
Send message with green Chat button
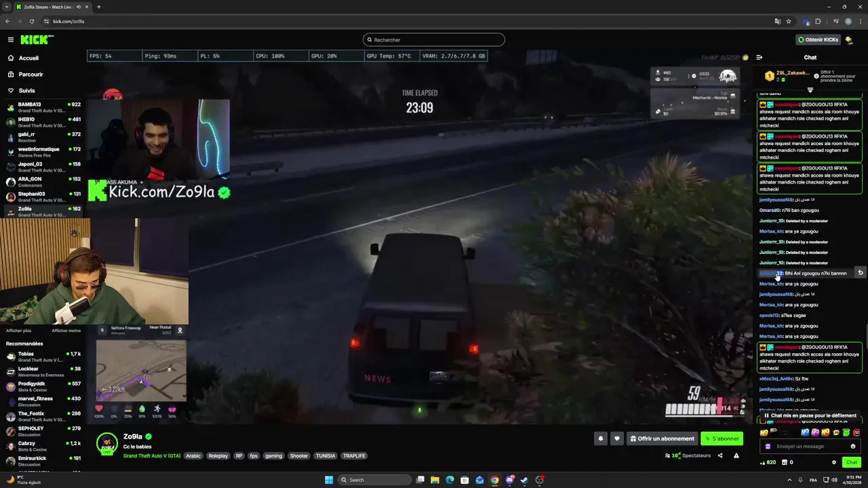tap(852, 462)
